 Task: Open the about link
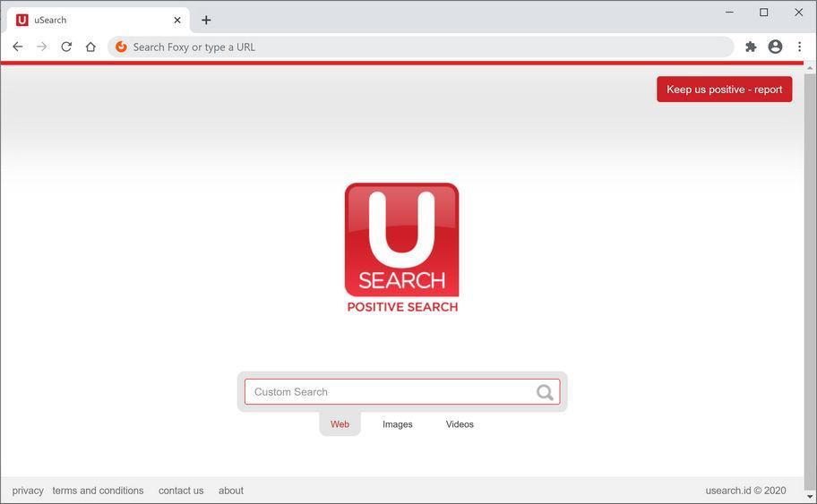[231, 491]
